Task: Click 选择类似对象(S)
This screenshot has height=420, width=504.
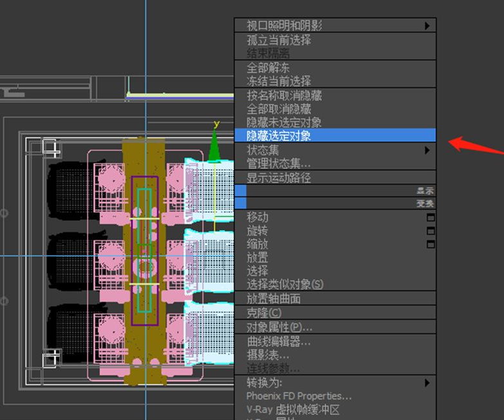Action: 335,284
